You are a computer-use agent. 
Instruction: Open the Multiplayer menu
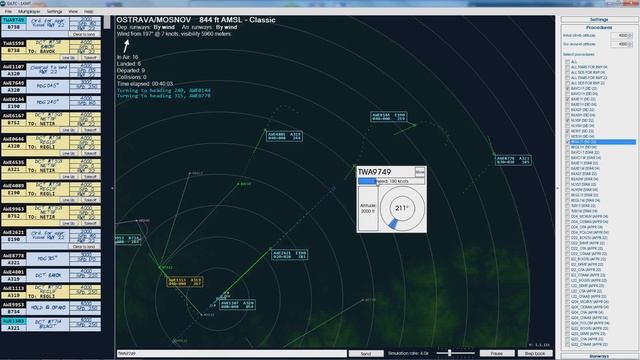pos(29,11)
